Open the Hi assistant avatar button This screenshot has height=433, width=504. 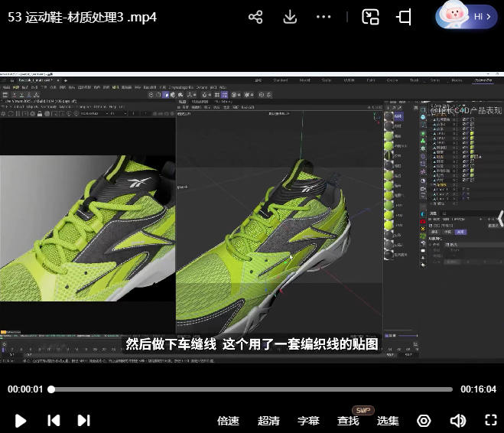467,16
